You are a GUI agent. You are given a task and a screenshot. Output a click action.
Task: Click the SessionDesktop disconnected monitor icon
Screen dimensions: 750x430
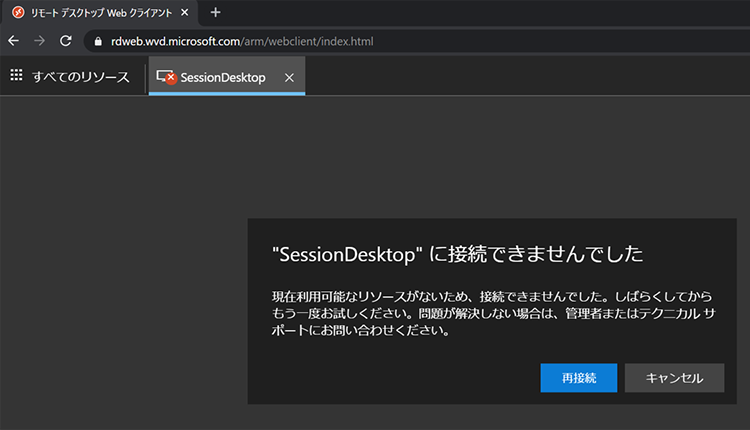point(167,77)
